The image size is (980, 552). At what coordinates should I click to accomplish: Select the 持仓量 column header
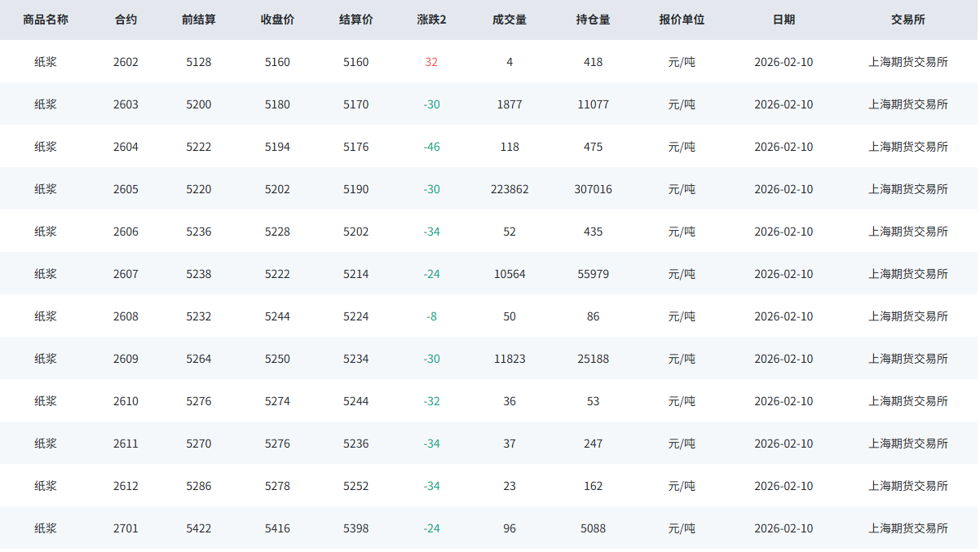point(593,20)
